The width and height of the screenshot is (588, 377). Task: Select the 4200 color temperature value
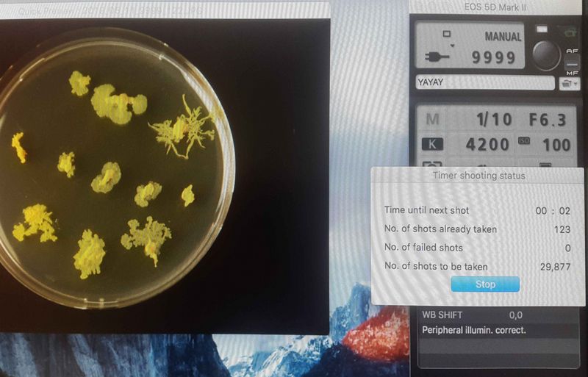point(487,145)
